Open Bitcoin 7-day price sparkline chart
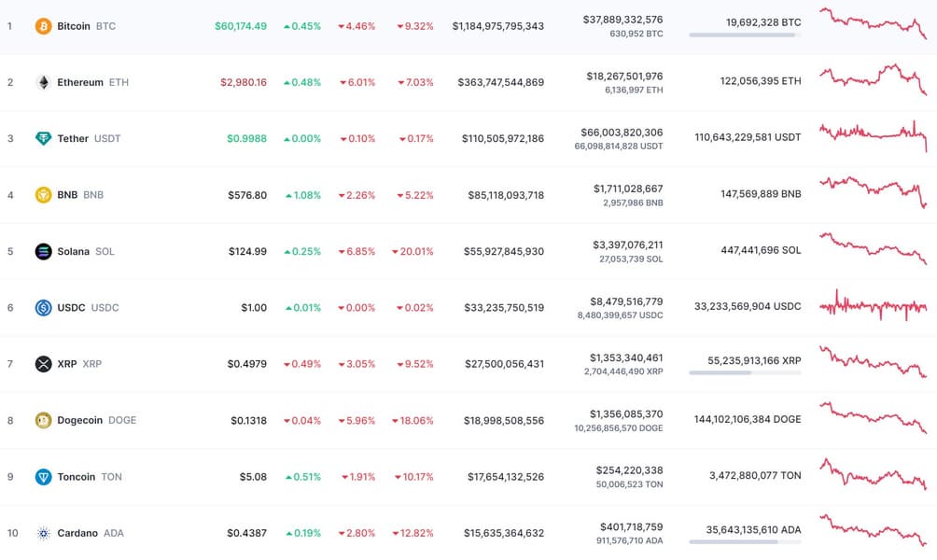 (x=872, y=24)
